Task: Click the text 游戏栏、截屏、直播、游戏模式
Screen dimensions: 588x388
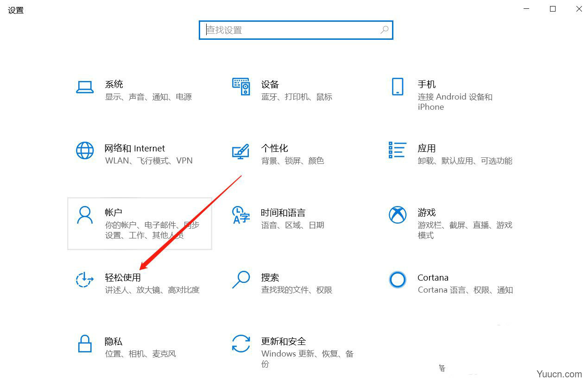Action: click(x=465, y=230)
